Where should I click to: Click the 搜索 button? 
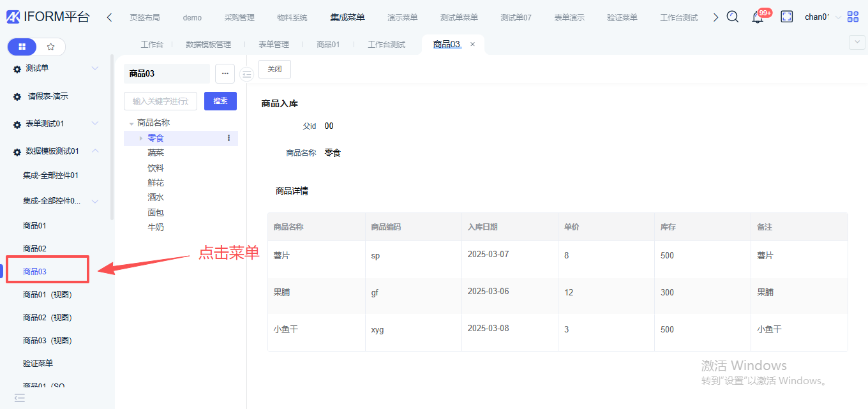[x=220, y=101]
